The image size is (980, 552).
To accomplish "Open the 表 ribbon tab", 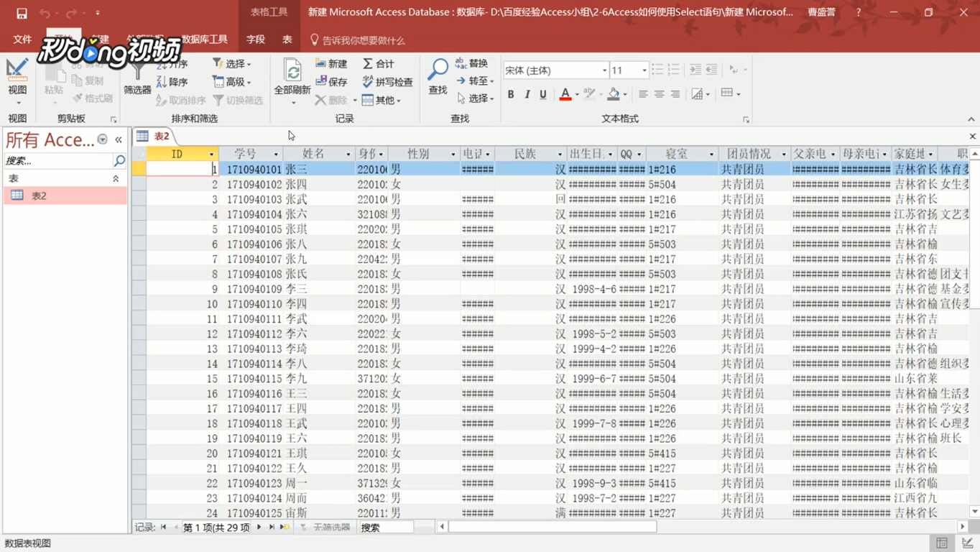I will pyautogui.click(x=287, y=40).
